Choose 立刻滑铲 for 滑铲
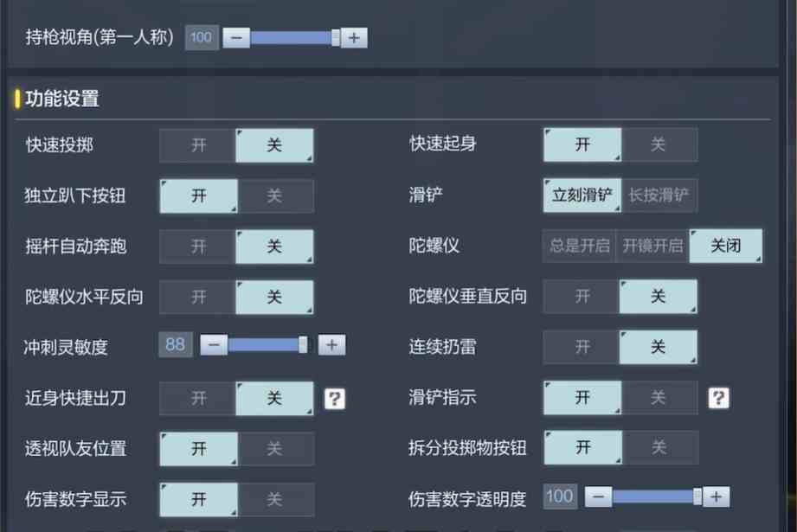Viewport: 797px width, 532px height. click(582, 195)
